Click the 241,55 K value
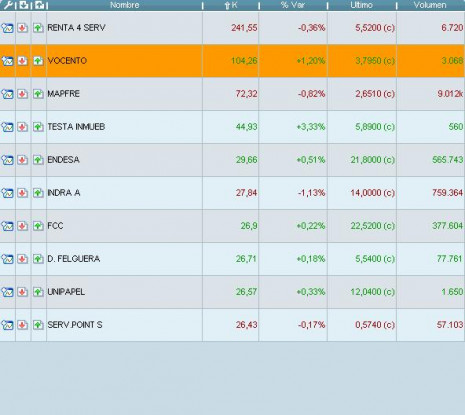465x415 pixels. click(244, 28)
